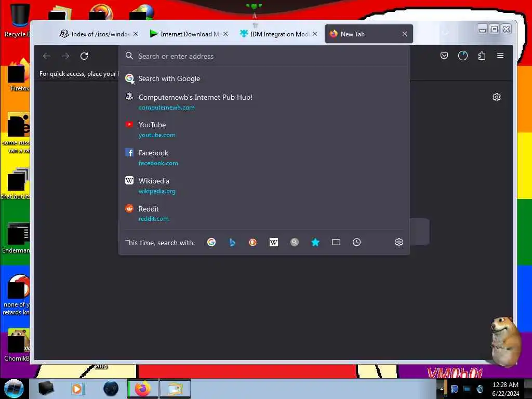Reload the page with the refresh icon
Image resolution: width=532 pixels, height=399 pixels.
[84, 56]
